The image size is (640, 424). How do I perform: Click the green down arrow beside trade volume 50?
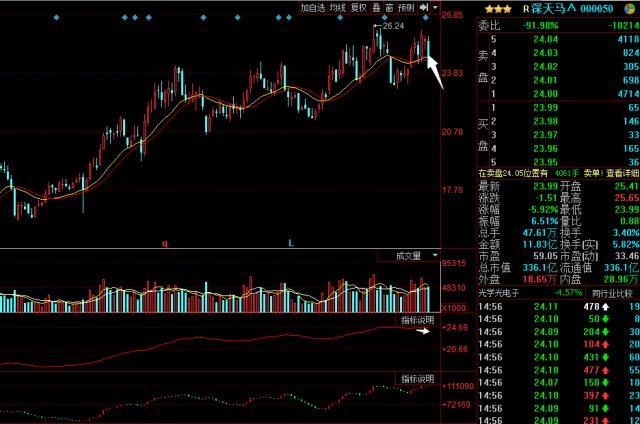pos(605,319)
